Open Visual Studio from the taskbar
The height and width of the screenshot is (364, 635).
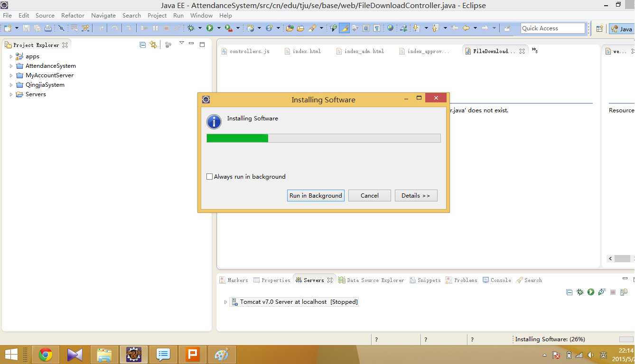tap(75, 355)
